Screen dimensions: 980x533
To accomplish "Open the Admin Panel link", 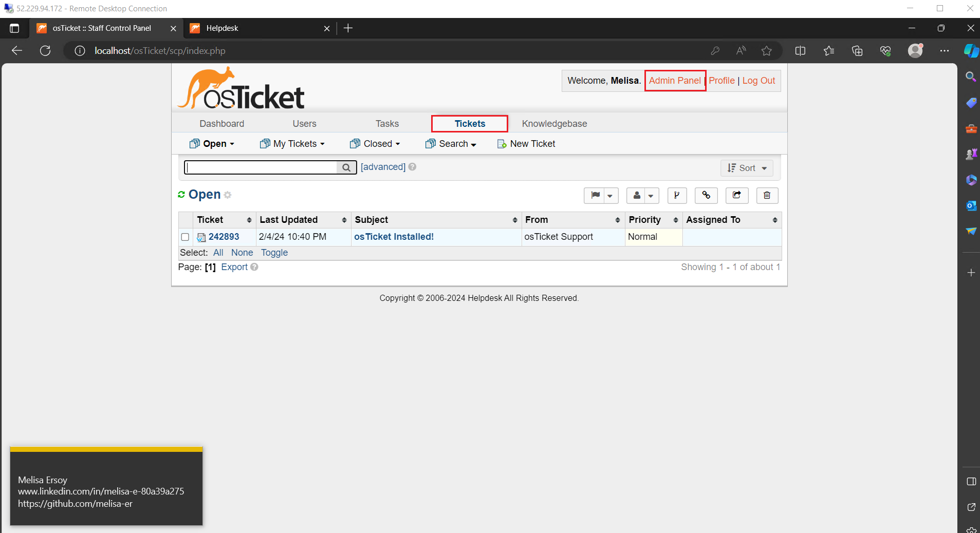I will pyautogui.click(x=675, y=81).
